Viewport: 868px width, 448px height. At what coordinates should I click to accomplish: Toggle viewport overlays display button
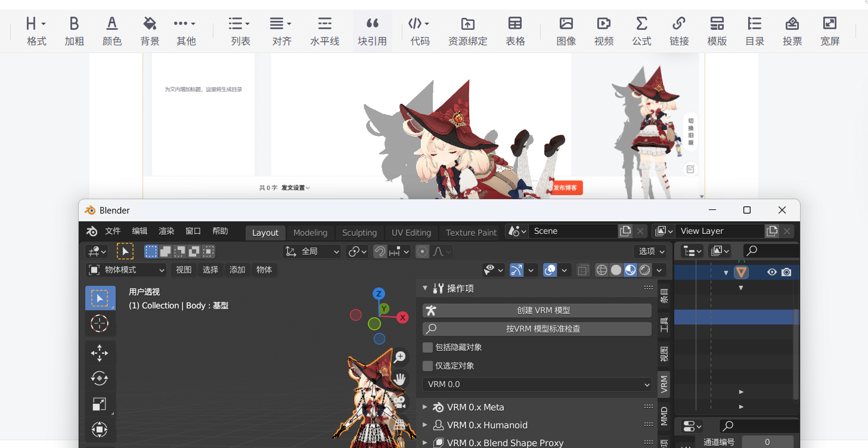click(x=550, y=270)
